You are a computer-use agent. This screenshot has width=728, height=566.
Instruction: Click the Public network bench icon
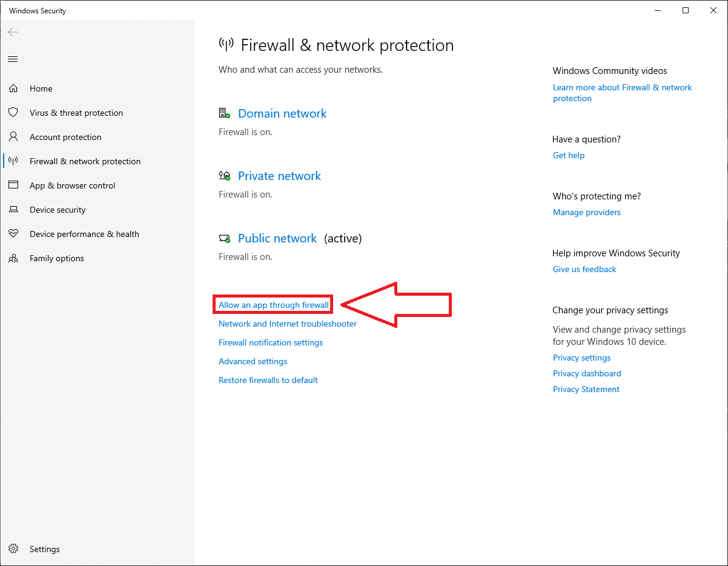pos(225,238)
